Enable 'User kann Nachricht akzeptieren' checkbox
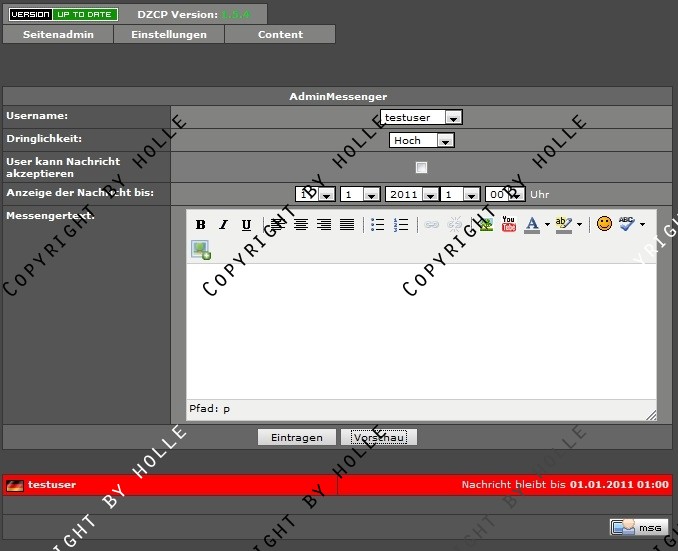 (421, 167)
